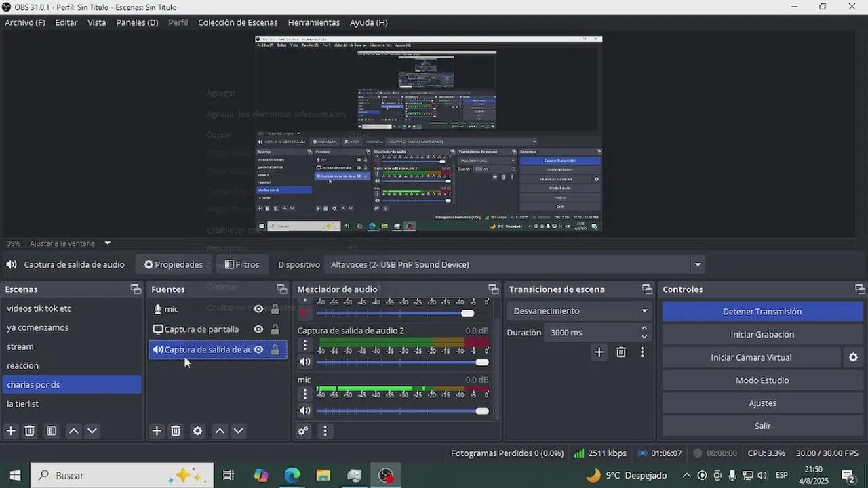The height and width of the screenshot is (488, 868).
Task: Undock the Transiciones de escena panel
Action: [x=647, y=289]
